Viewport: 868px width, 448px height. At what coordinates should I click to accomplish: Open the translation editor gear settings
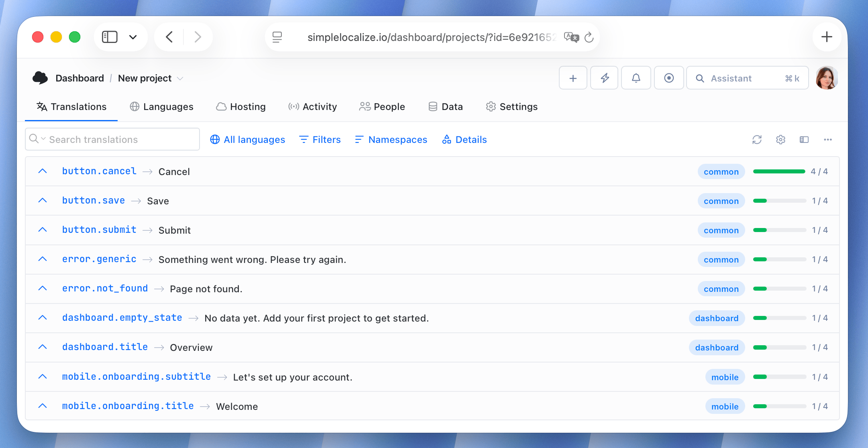click(x=780, y=140)
